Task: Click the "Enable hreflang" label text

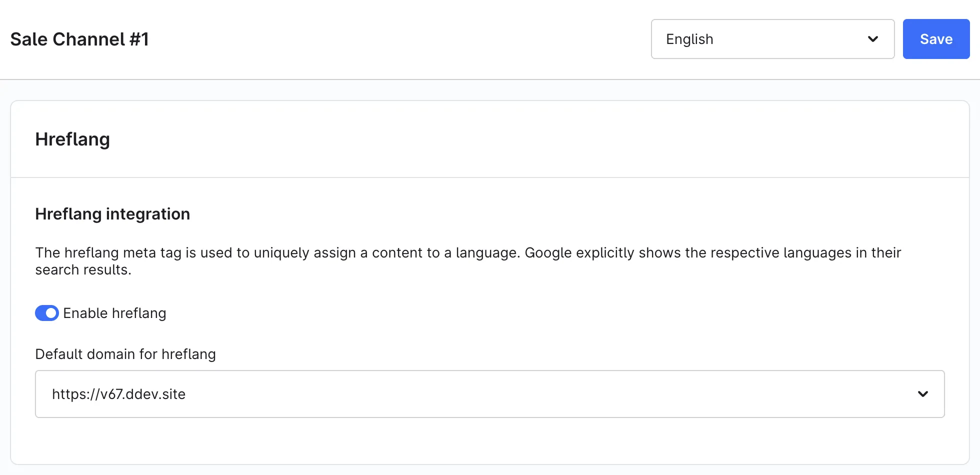Action: point(114,313)
